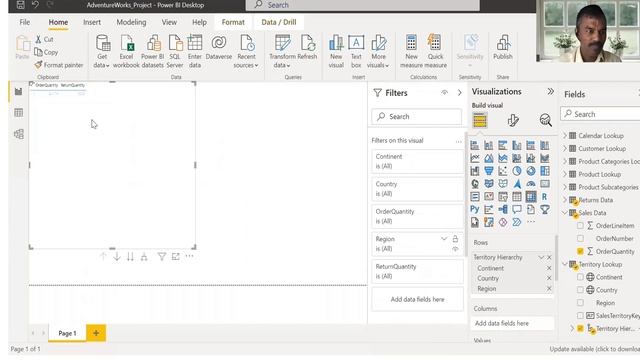Viewport: 640px width, 360px height.
Task: Collapse the Sales Data table
Action: pyautogui.click(x=565, y=213)
